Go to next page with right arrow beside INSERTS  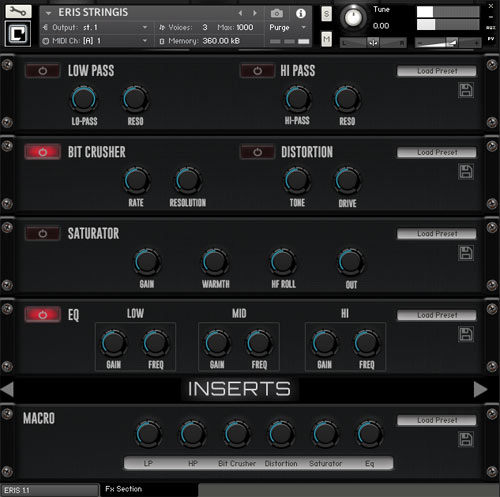(x=480, y=389)
